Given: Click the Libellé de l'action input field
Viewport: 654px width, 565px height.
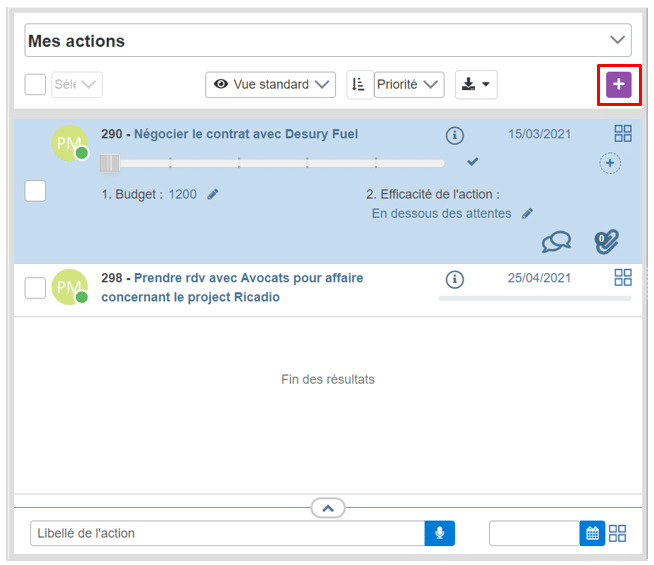Looking at the screenshot, I should (226, 533).
